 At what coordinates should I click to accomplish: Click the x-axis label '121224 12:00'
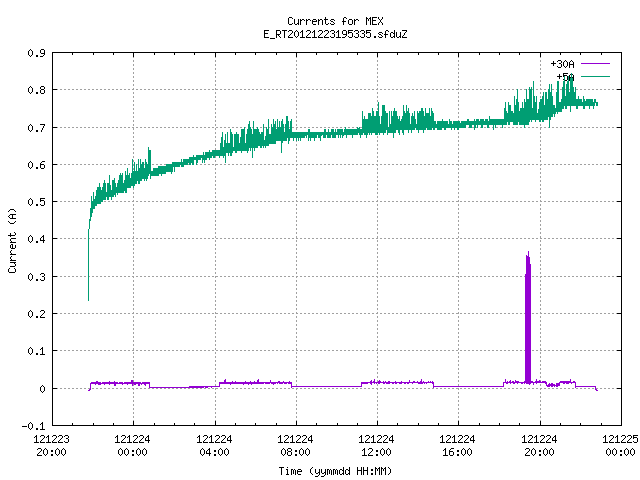[376, 446]
